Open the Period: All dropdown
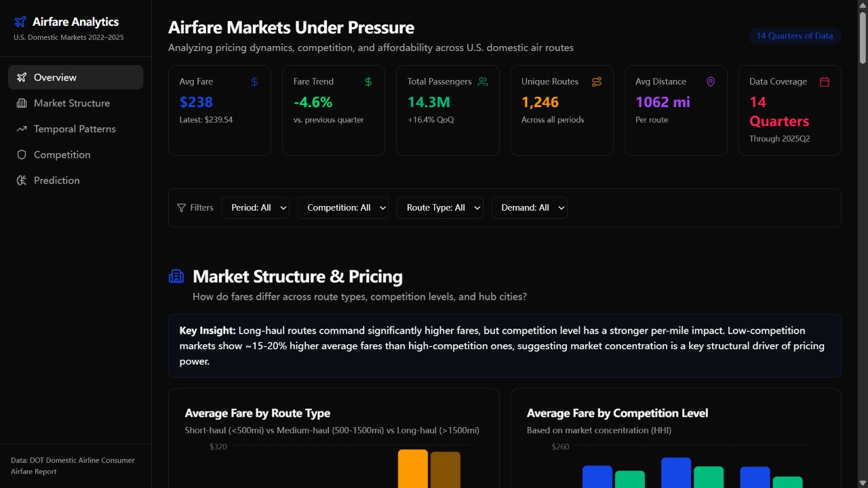The height and width of the screenshot is (488, 868). tap(256, 207)
